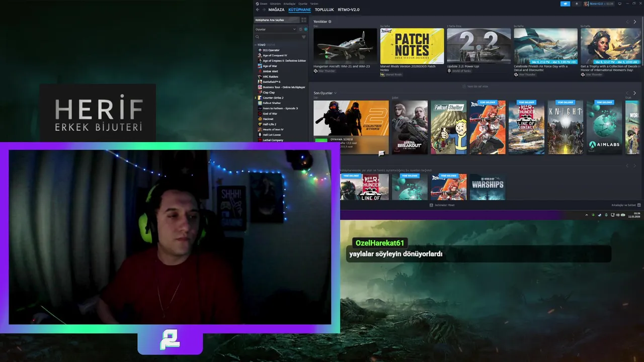Toggle the ready-to-play filter circle icon

[305, 29]
